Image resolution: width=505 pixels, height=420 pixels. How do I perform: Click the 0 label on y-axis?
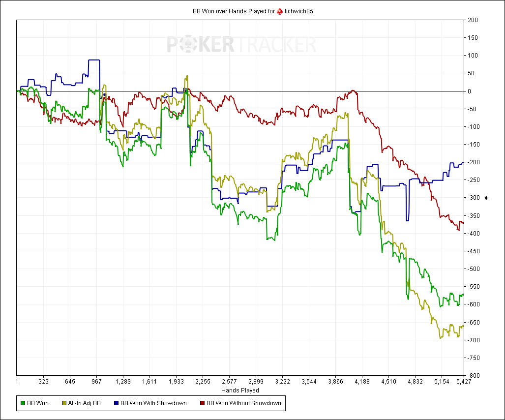tap(469, 91)
